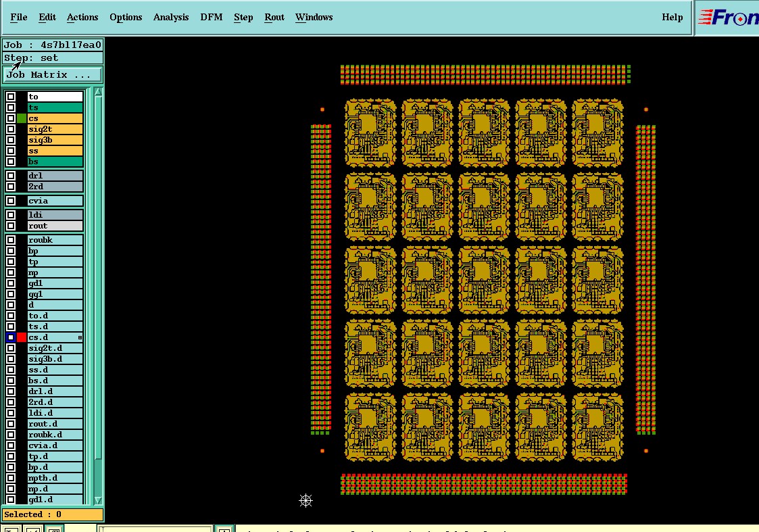Toggle the checkbox for layer cvia
The image size is (759, 532).
[x=11, y=201]
